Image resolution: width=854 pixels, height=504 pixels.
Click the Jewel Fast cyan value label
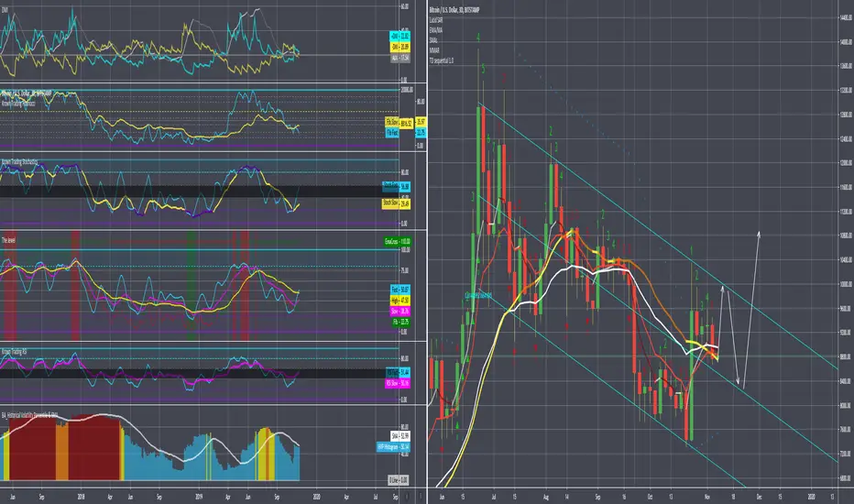pyautogui.click(x=400, y=290)
